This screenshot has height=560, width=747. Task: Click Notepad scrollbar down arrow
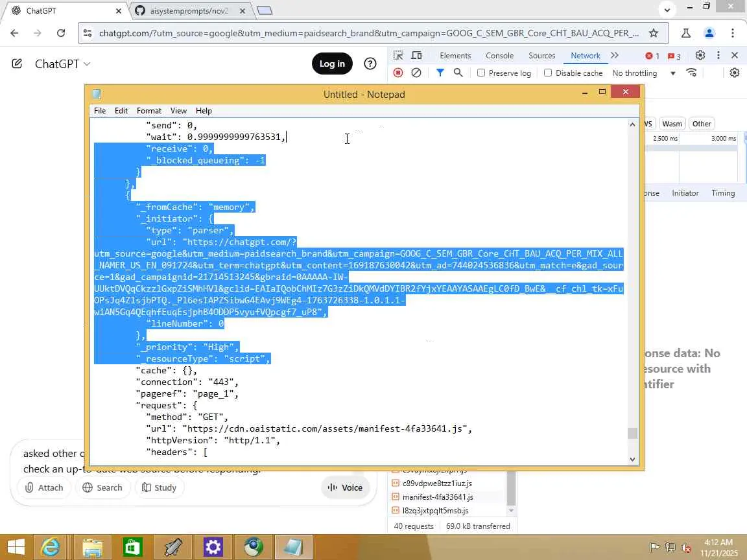tap(632, 459)
